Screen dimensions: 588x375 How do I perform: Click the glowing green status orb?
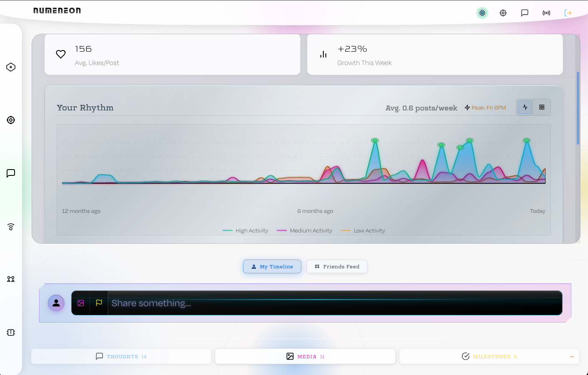(x=482, y=13)
